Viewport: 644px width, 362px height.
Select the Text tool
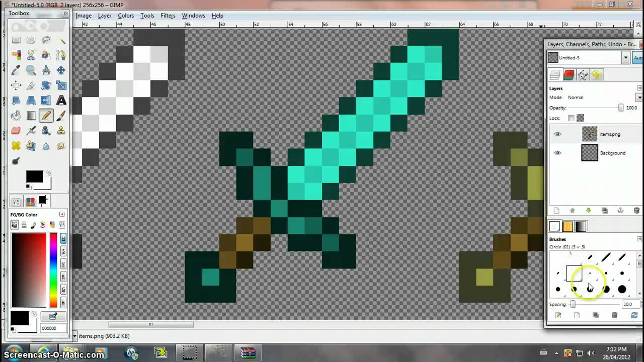click(61, 101)
